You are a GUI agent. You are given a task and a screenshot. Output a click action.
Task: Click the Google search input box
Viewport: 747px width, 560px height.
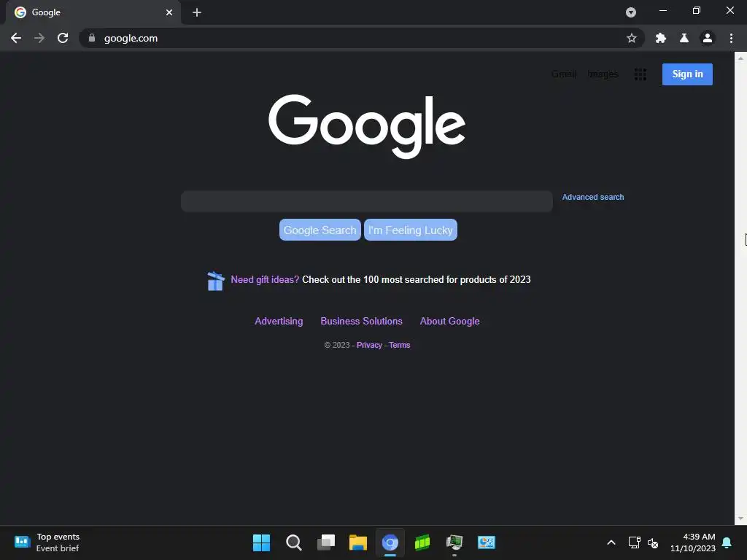point(366,201)
